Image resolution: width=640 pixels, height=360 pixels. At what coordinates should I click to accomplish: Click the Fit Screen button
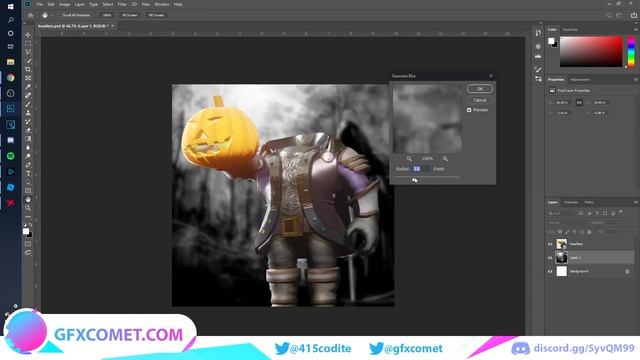tap(130, 15)
